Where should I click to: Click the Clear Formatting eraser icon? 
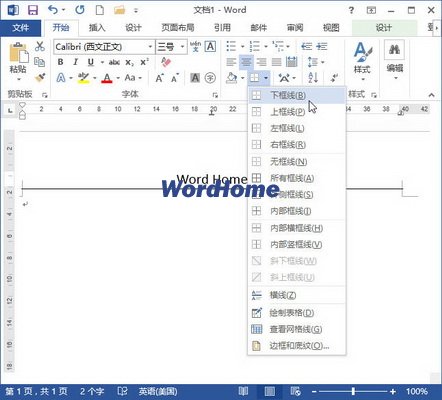click(x=166, y=62)
